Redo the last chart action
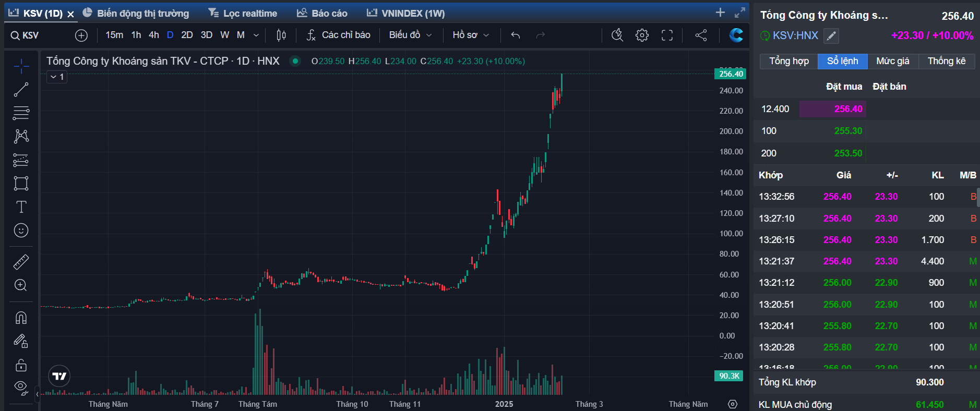 (x=541, y=35)
